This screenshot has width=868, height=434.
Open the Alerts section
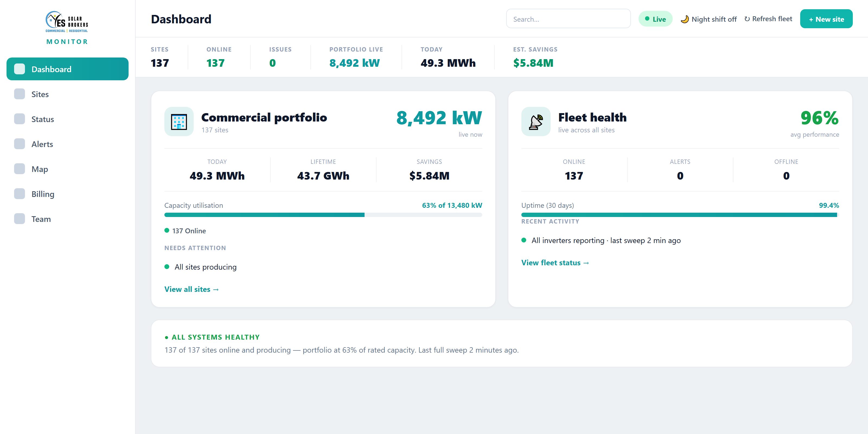(67, 144)
